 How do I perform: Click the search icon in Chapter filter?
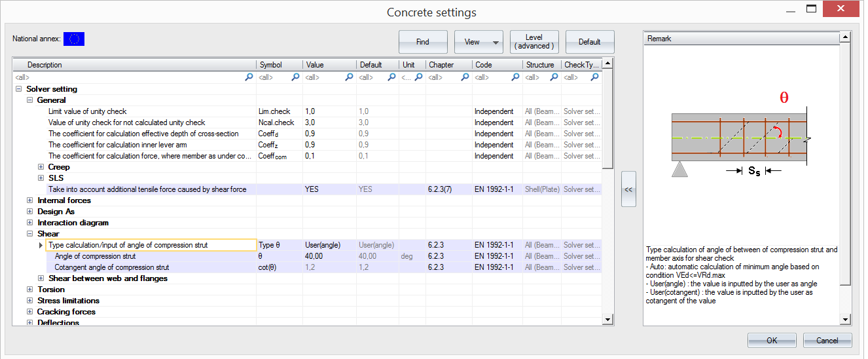465,77
